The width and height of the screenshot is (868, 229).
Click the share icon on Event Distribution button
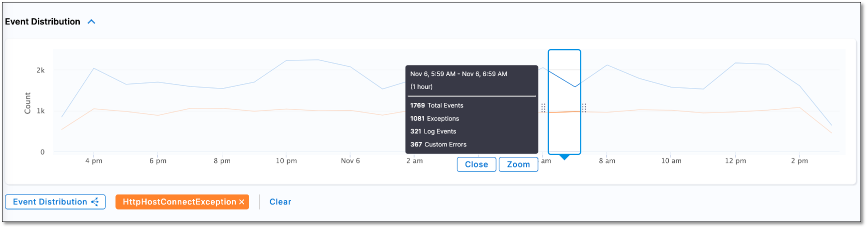coord(95,202)
